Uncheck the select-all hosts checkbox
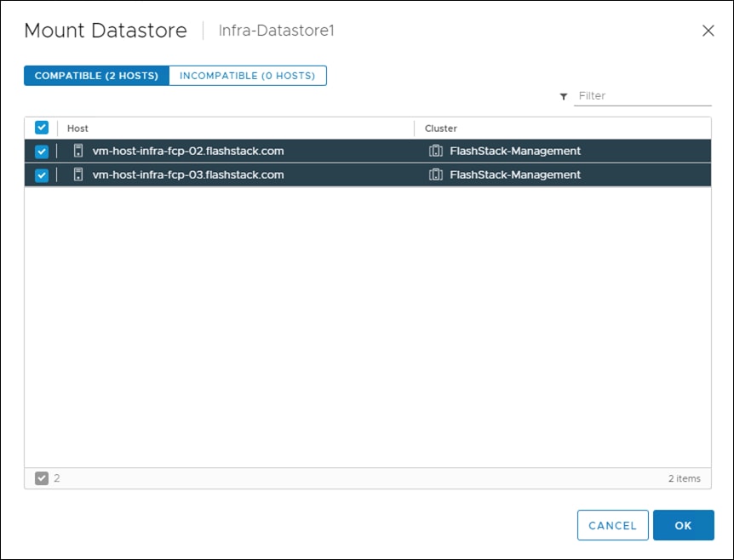The width and height of the screenshot is (734, 560). point(41,127)
